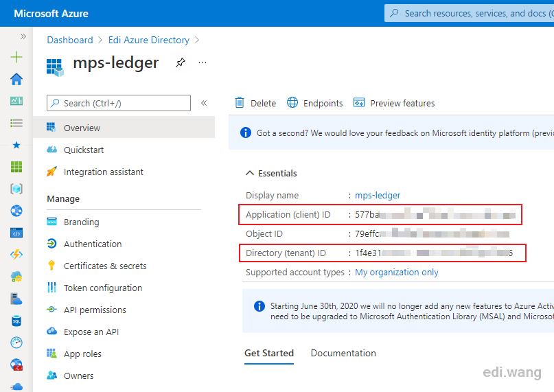554x392 pixels.
Task: Switch to Get Started tab
Action: (x=269, y=353)
